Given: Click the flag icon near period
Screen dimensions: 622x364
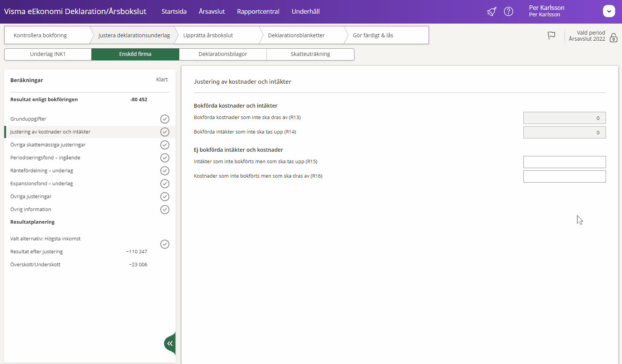Looking at the screenshot, I should click(551, 35).
